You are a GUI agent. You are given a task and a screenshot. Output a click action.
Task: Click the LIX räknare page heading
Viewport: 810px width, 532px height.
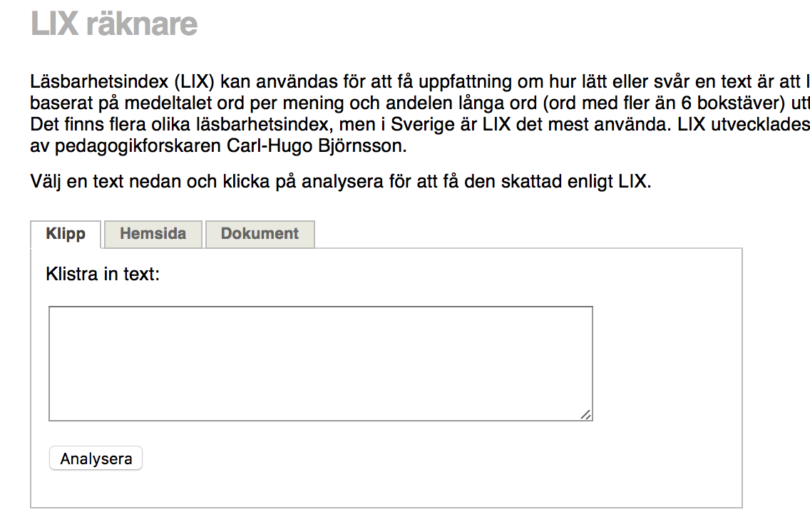(114, 24)
